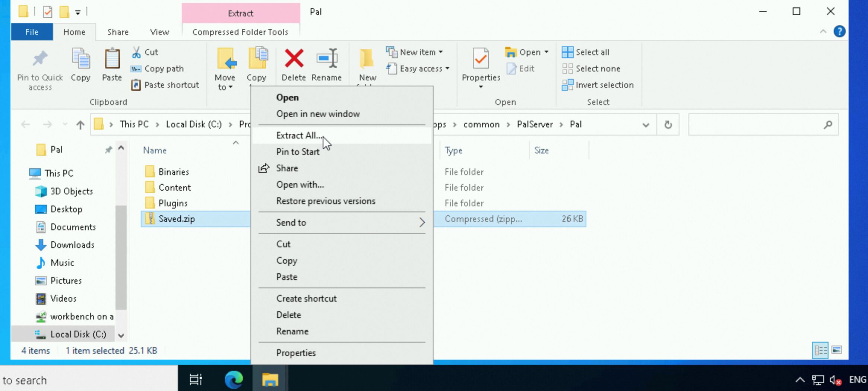Open the Easy access dropdown
This screenshot has width=868, height=391.
coord(418,69)
